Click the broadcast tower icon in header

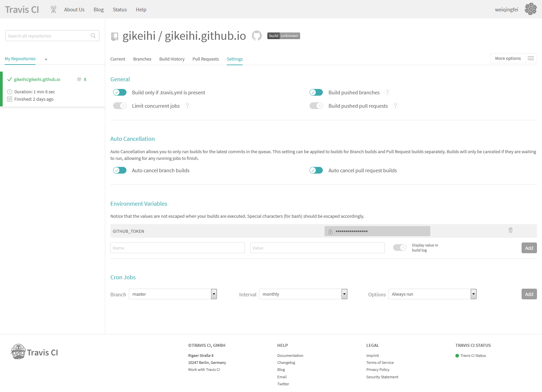54,9
